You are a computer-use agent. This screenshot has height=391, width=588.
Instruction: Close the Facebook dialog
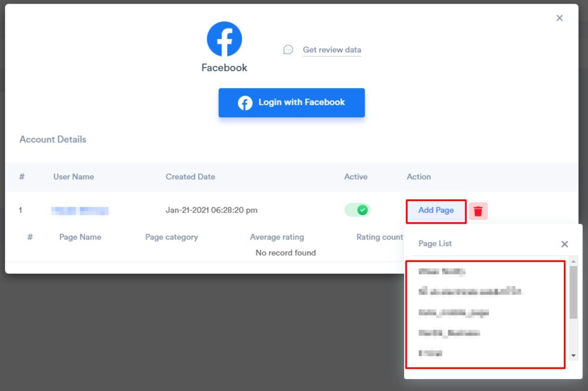(559, 18)
